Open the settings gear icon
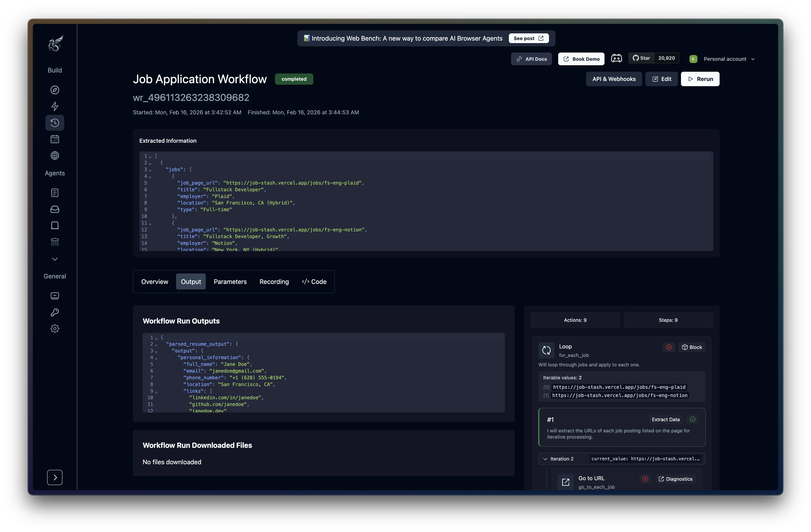This screenshot has height=532, width=811. click(x=55, y=328)
